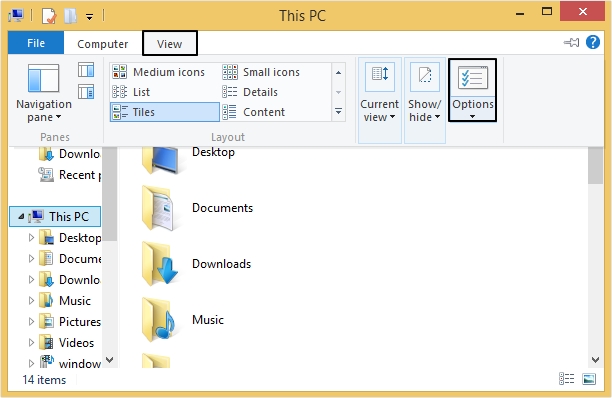Select Music in navigation tree
This screenshot has height=398, width=612.
(75, 300)
